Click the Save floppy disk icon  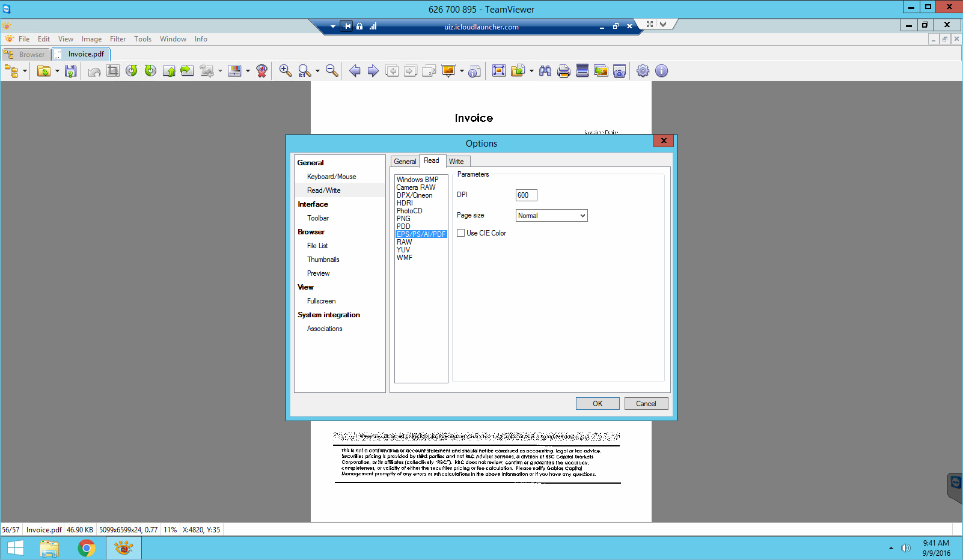70,71
